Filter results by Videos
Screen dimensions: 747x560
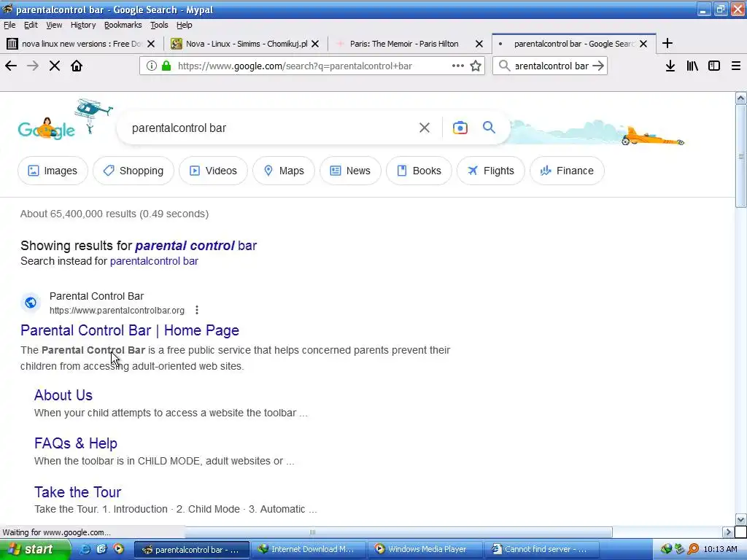coord(214,171)
